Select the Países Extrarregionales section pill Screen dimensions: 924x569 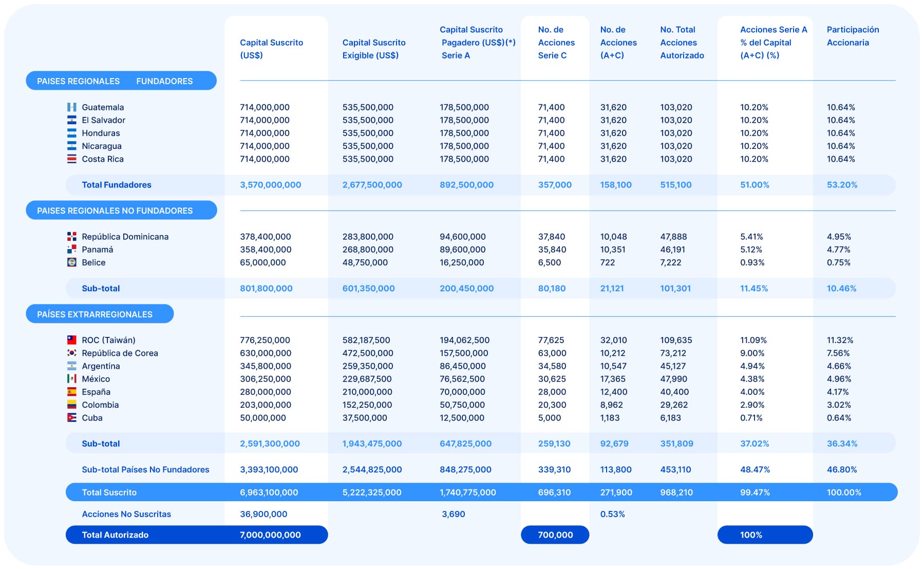click(99, 314)
